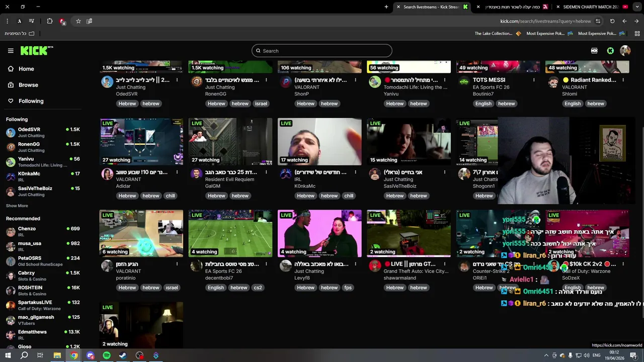Open the site information tune icon
644x362 pixels.
(598, 21)
